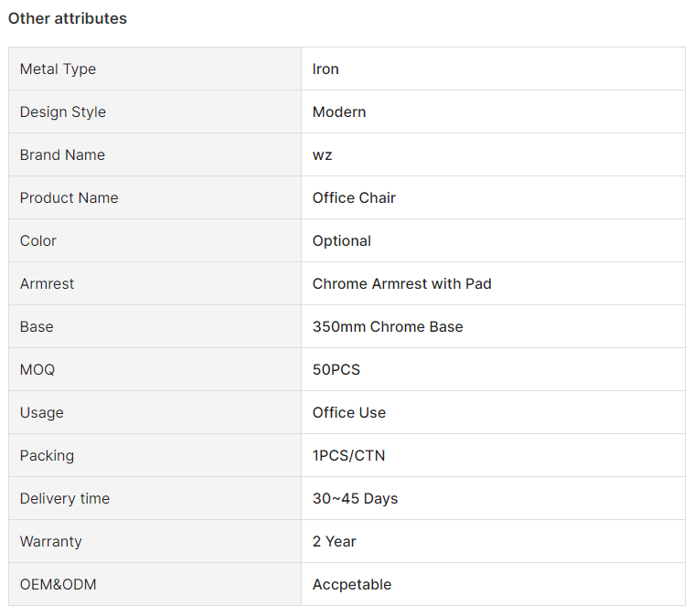Viewport: 694px width, 616px height.
Task: Select the 'Optional' color value
Action: (x=342, y=240)
